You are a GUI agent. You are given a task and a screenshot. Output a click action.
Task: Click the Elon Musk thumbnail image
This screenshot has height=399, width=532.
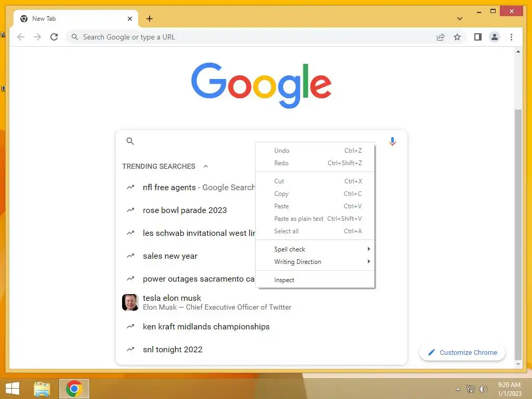pos(130,302)
